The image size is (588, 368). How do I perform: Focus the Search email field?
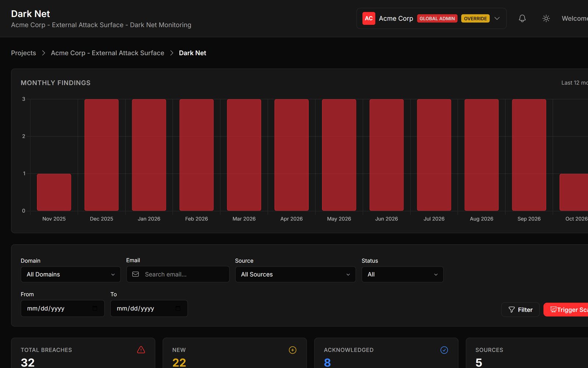coord(178,275)
